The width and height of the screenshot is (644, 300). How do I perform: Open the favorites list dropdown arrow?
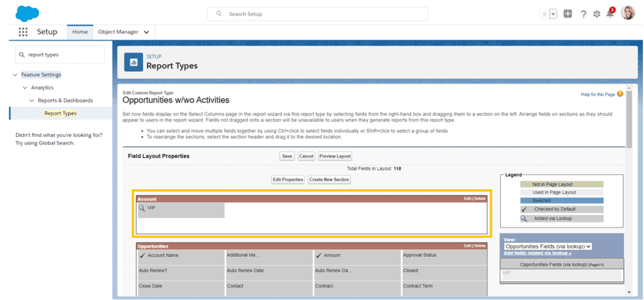tap(553, 14)
